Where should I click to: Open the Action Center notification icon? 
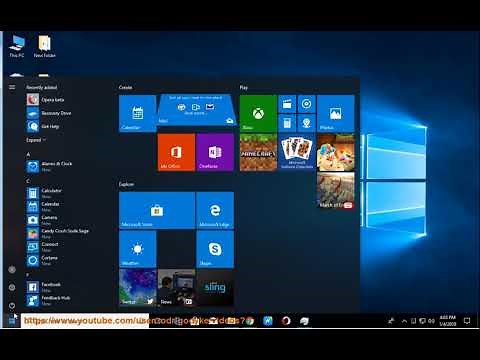467,321
